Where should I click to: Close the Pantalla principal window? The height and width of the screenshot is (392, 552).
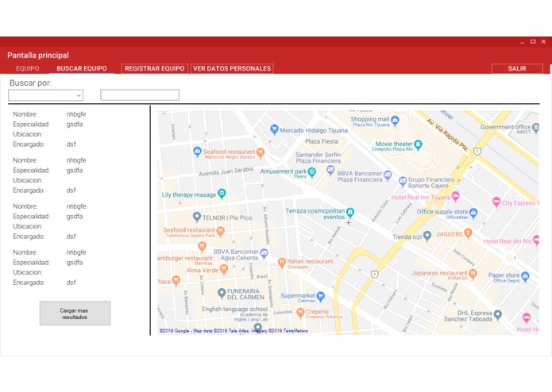(x=543, y=41)
